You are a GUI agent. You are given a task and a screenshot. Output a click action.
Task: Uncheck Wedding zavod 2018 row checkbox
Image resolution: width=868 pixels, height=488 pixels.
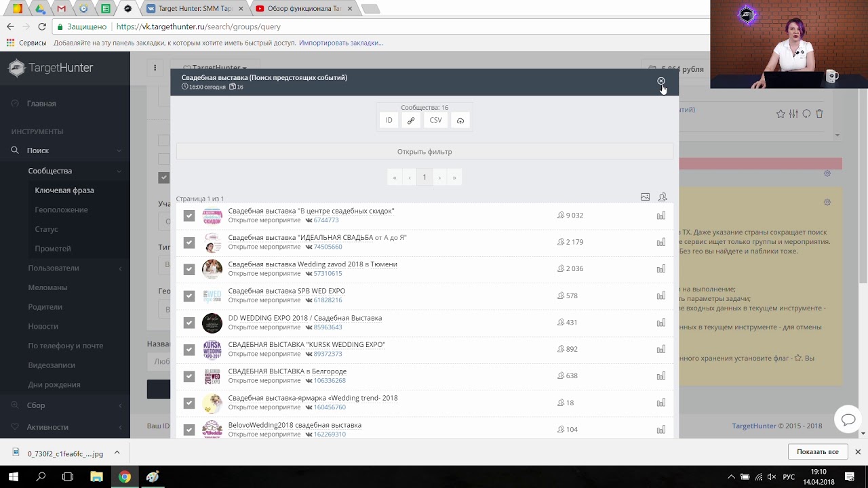click(x=189, y=269)
